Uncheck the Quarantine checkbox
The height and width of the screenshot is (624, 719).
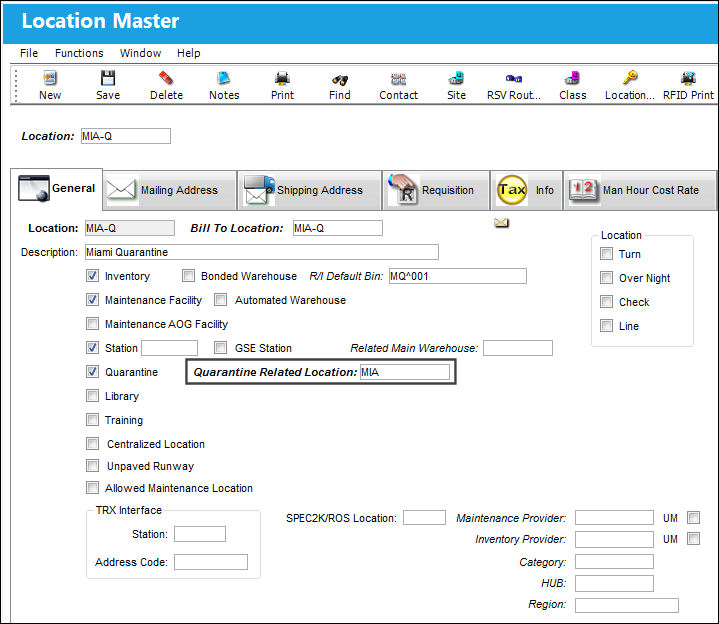click(x=92, y=371)
